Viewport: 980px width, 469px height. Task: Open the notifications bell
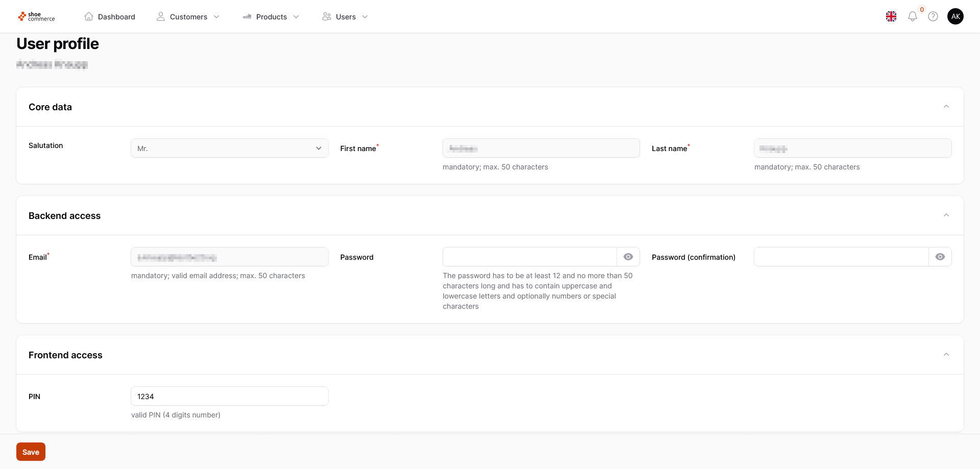tap(913, 16)
